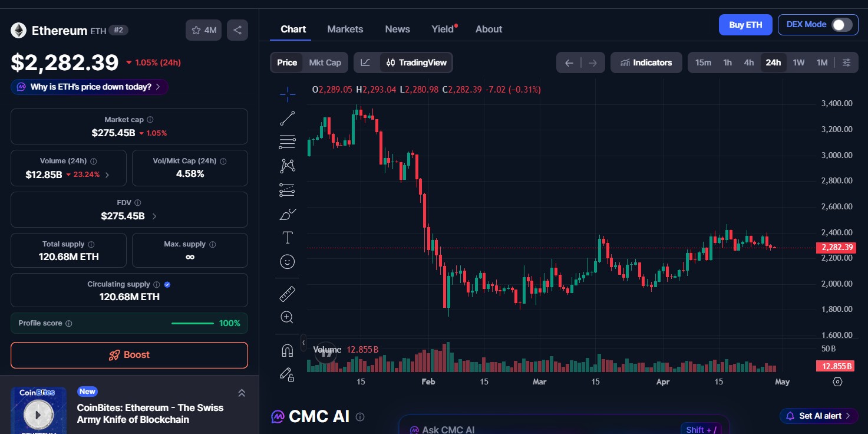Expand the FDV details panel
868x434 pixels.
coord(154,216)
